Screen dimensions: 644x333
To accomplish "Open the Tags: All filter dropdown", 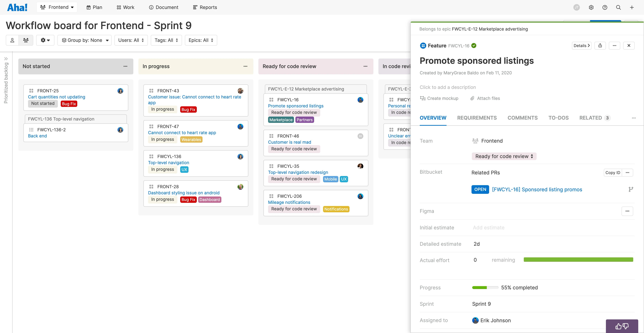I will coord(166,40).
